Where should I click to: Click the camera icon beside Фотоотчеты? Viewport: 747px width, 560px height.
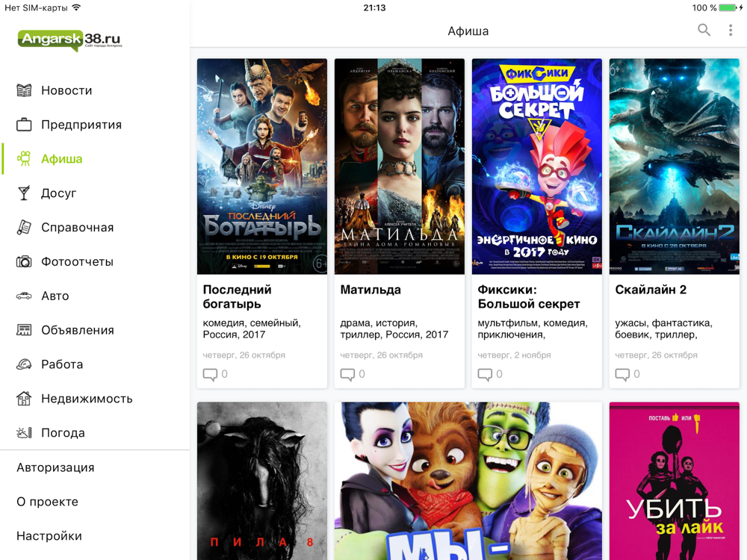(24, 261)
